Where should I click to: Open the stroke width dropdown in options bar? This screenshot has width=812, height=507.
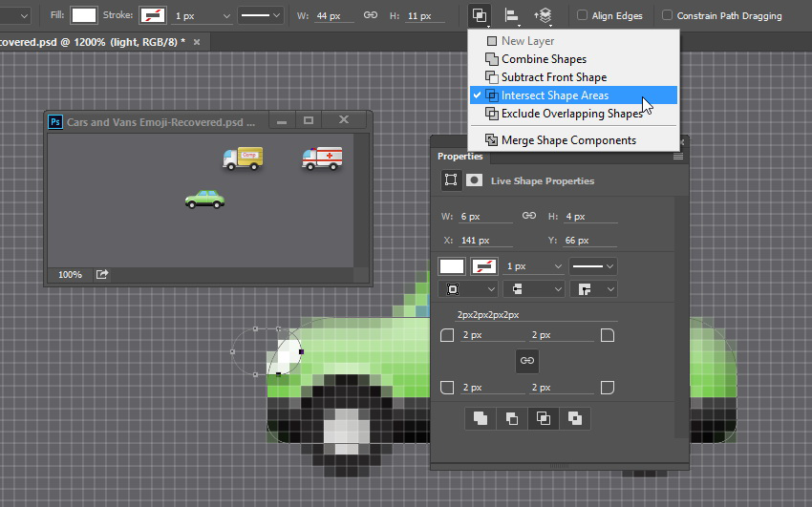(203, 16)
